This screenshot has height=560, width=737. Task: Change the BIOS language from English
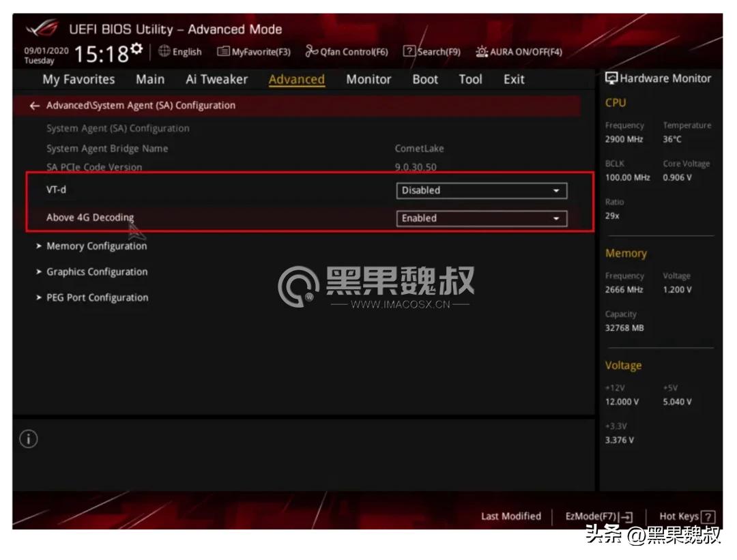180,51
